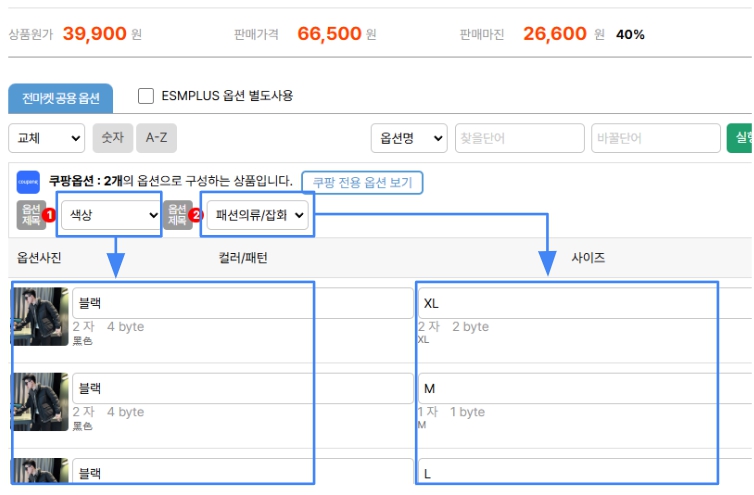Switch to the 전마켓 공용 옵션 tab
The height and width of the screenshot is (495, 754).
point(60,97)
